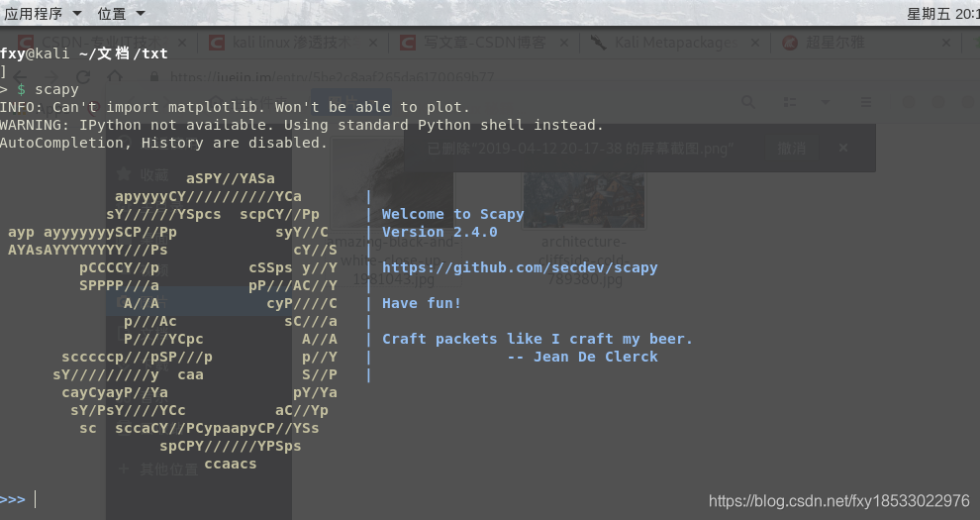
Task: Click the '-- Jean De Clerck' text
Action: (582, 357)
